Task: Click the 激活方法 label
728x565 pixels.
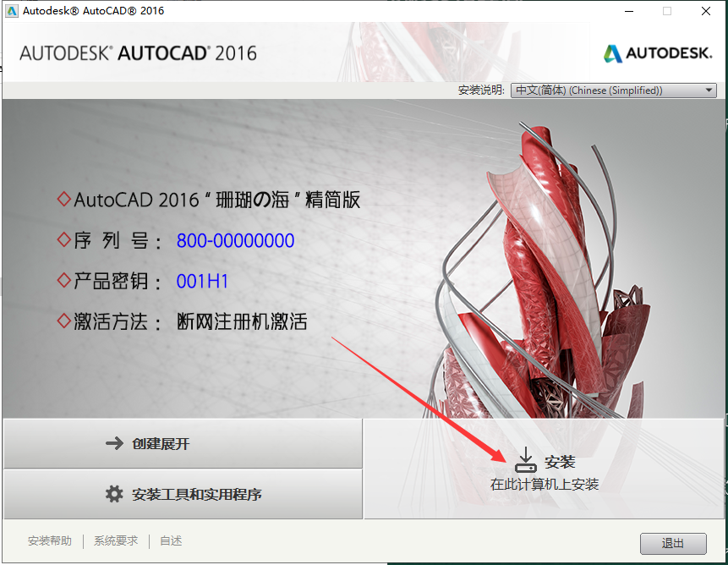Action: (117, 321)
